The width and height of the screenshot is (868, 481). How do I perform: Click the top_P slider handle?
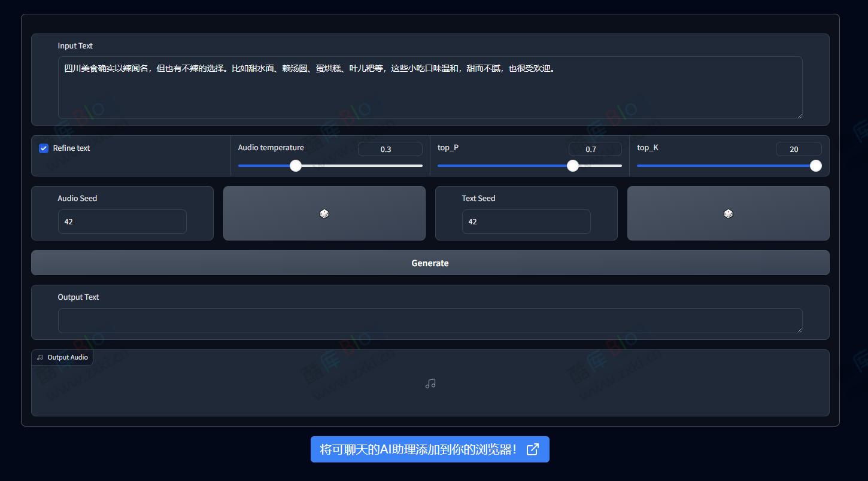573,166
